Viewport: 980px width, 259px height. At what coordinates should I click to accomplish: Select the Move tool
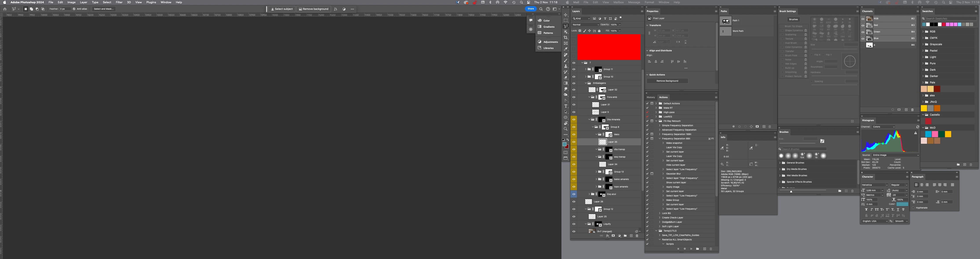point(566,15)
